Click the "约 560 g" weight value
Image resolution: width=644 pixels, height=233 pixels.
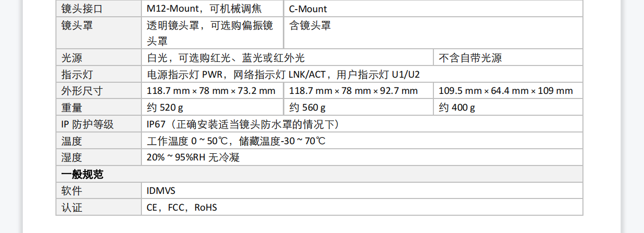307,108
